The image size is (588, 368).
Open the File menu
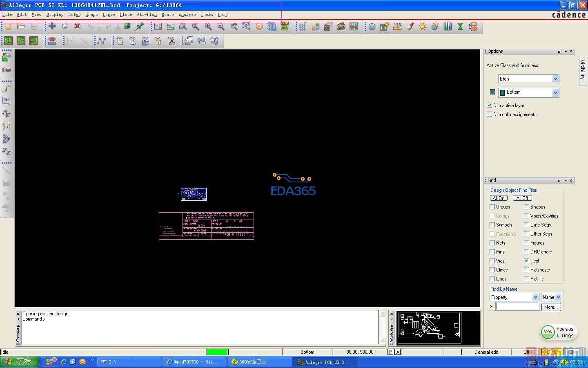tap(7, 14)
